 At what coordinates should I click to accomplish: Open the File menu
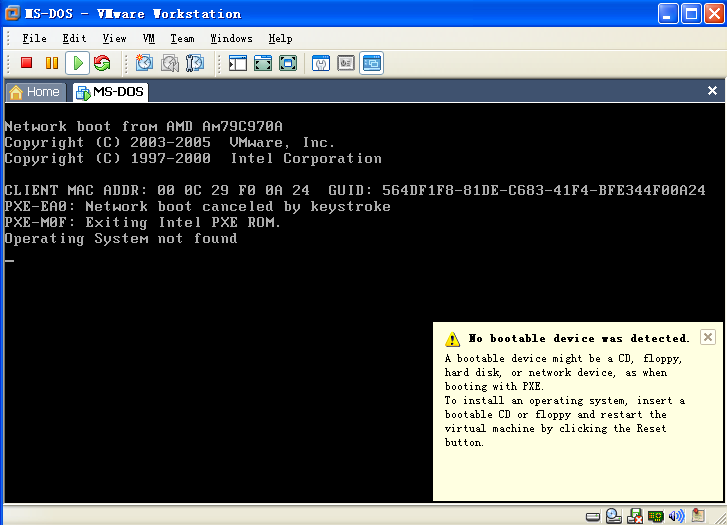34,38
